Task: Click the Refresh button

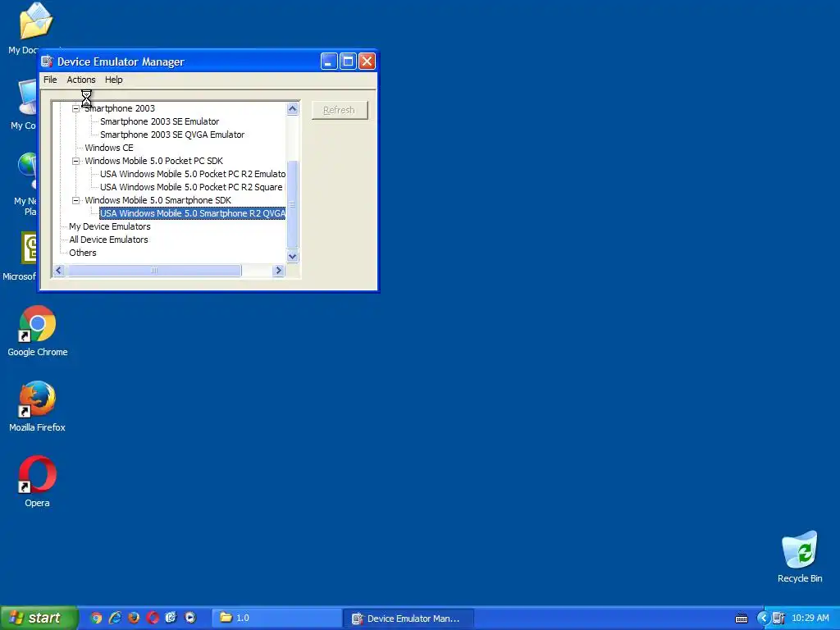Action: tap(340, 110)
